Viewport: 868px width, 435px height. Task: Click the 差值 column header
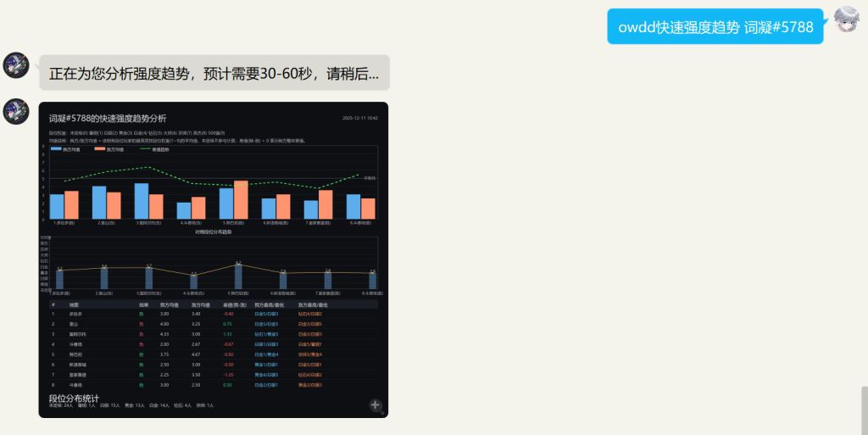pos(232,304)
